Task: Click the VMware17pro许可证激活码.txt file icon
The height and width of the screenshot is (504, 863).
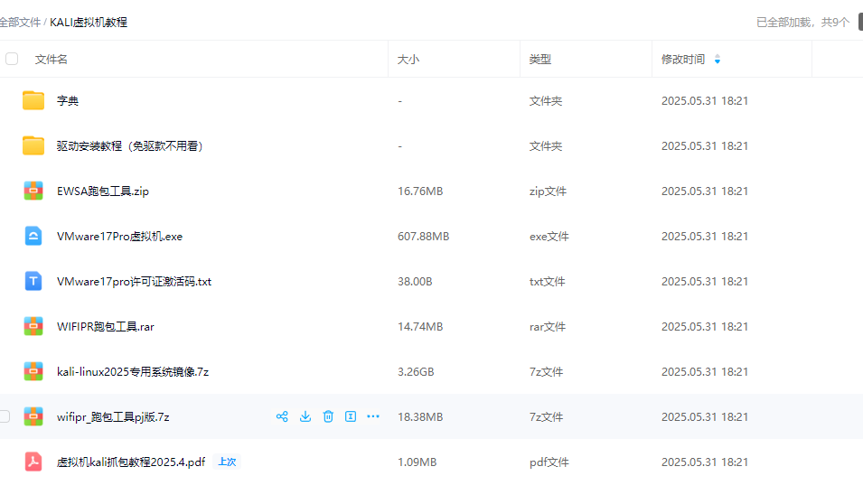Action: 33,281
